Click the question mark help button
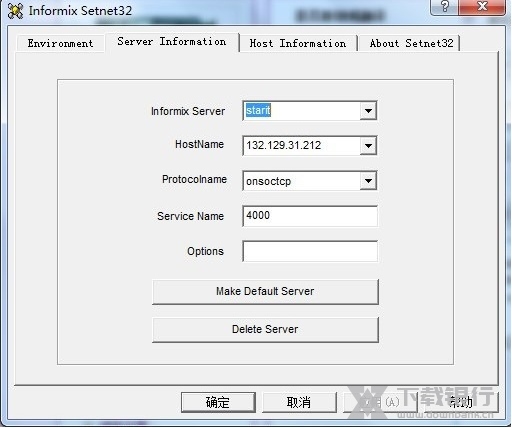 pyautogui.click(x=444, y=7)
